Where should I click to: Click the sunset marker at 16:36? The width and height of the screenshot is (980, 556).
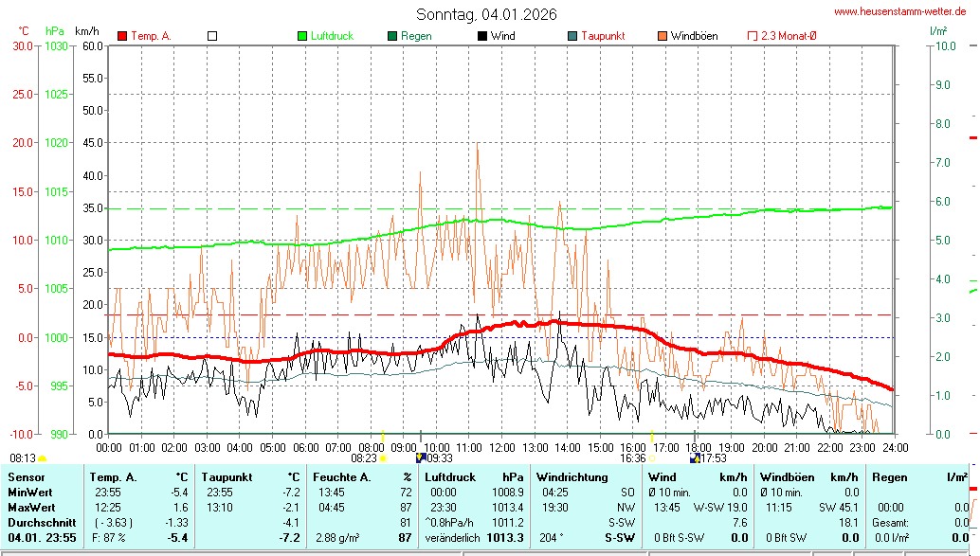653,458
